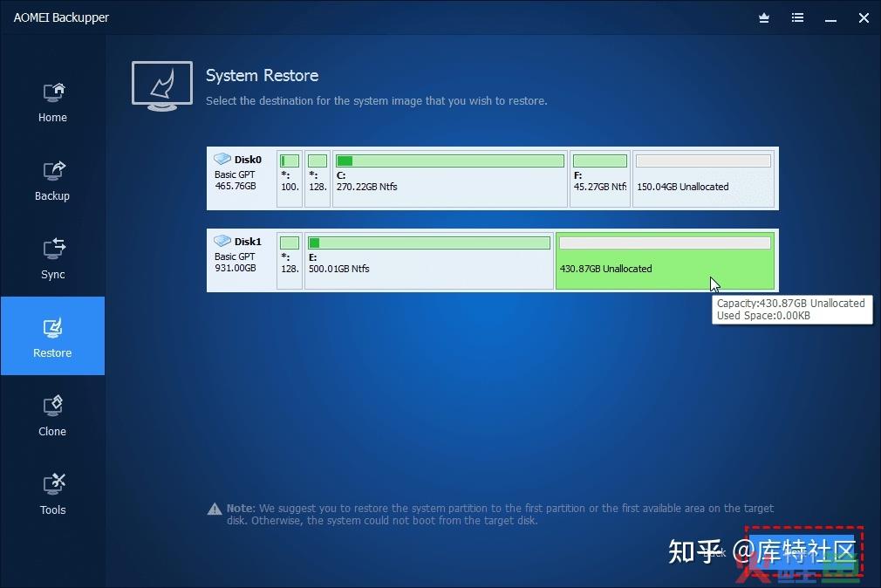
Task: Select the C: 270.22GB Ntfs partition
Action: click(x=450, y=178)
